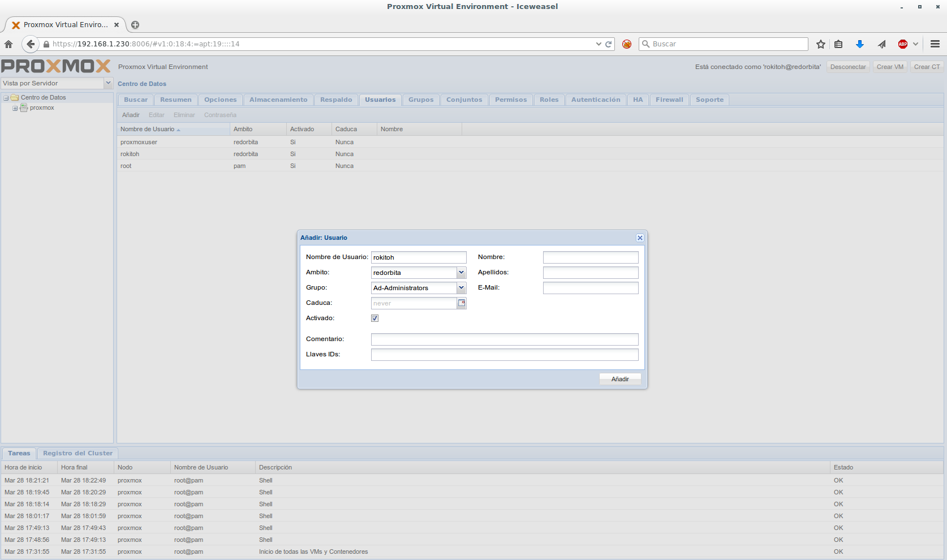Click the Adblock Plus icon
This screenshot has height=560, width=947.
903,44
